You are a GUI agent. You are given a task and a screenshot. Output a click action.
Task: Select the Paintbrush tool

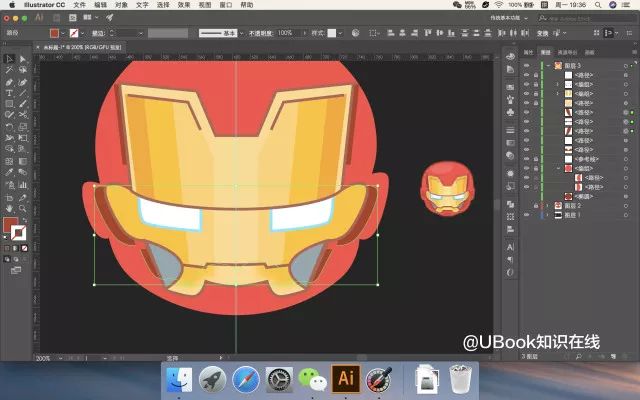tap(23, 104)
